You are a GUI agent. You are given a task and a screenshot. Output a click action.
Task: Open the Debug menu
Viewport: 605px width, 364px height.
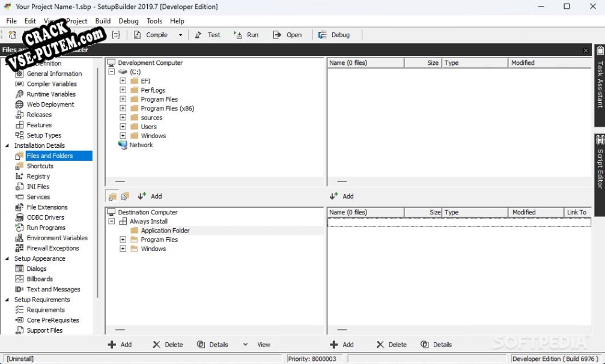pyautogui.click(x=129, y=21)
